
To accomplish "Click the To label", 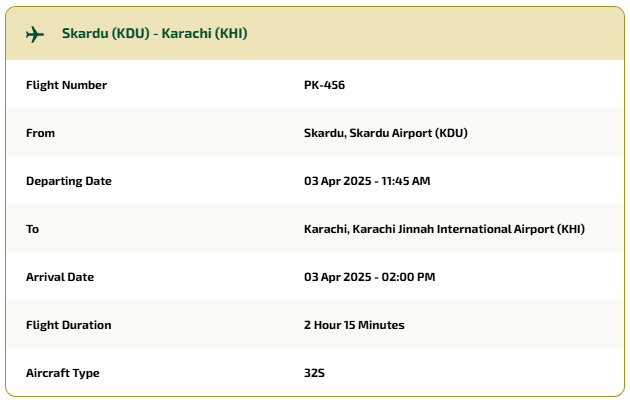I will [x=33, y=229].
